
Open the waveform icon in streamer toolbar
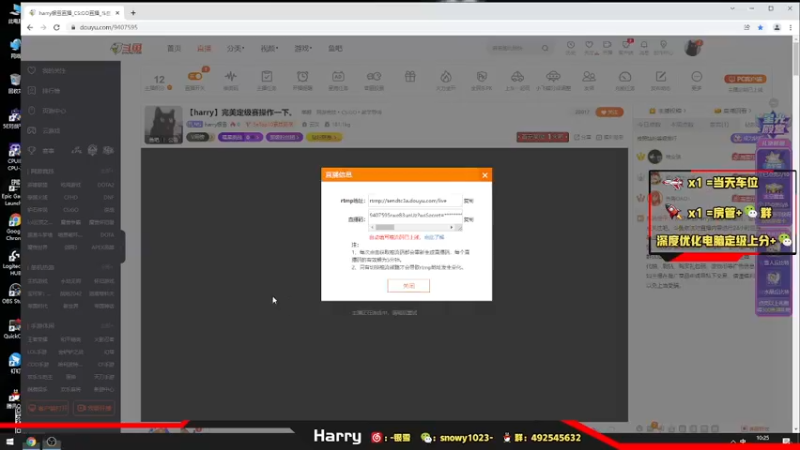(231, 77)
